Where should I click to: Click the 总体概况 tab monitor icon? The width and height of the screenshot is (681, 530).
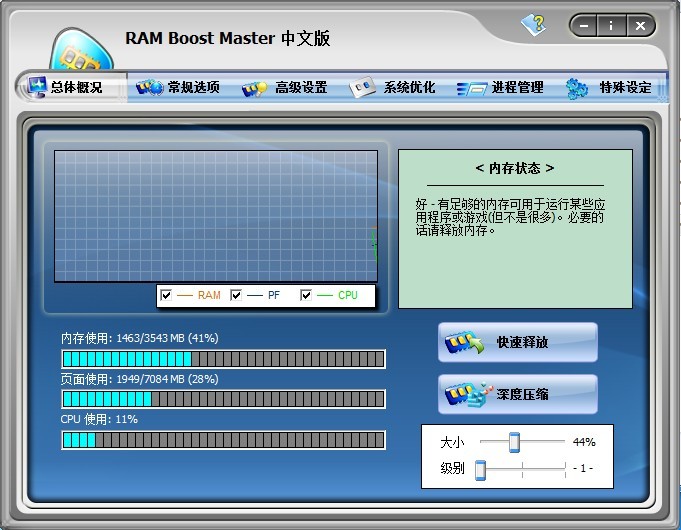point(37,87)
